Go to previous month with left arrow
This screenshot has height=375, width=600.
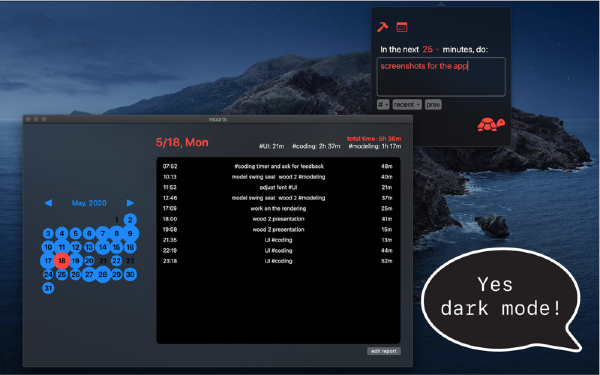[x=48, y=203]
